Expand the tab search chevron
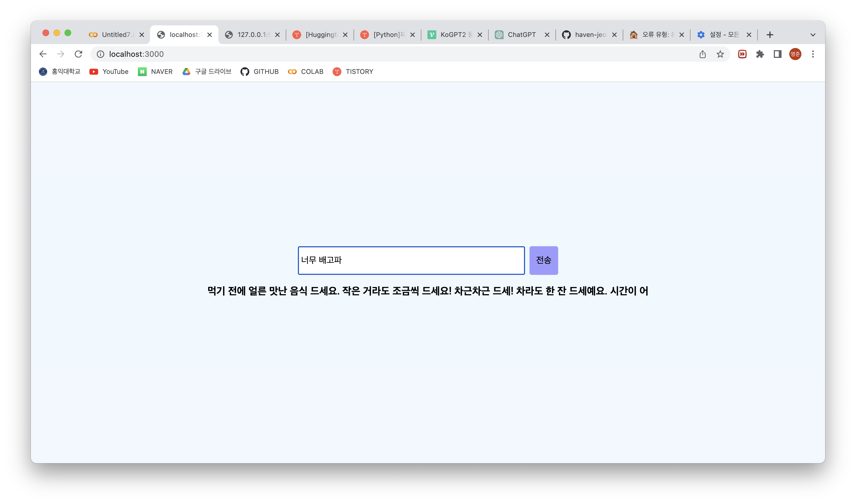This screenshot has width=856, height=504. coord(813,35)
